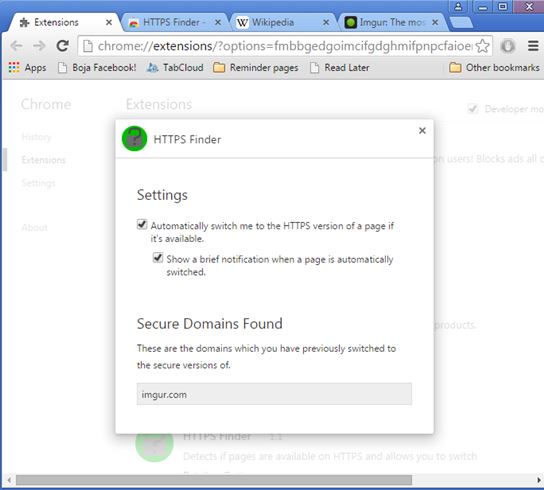This screenshot has width=544, height=490.
Task: Open the Apps shortcut in the bookmarks bar
Action: (x=27, y=68)
